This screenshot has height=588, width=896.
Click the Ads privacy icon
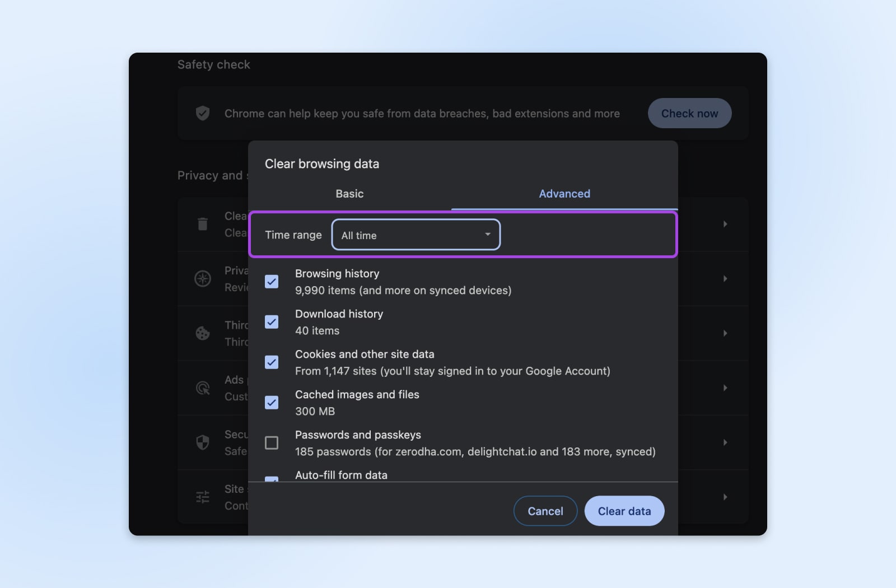[203, 388]
